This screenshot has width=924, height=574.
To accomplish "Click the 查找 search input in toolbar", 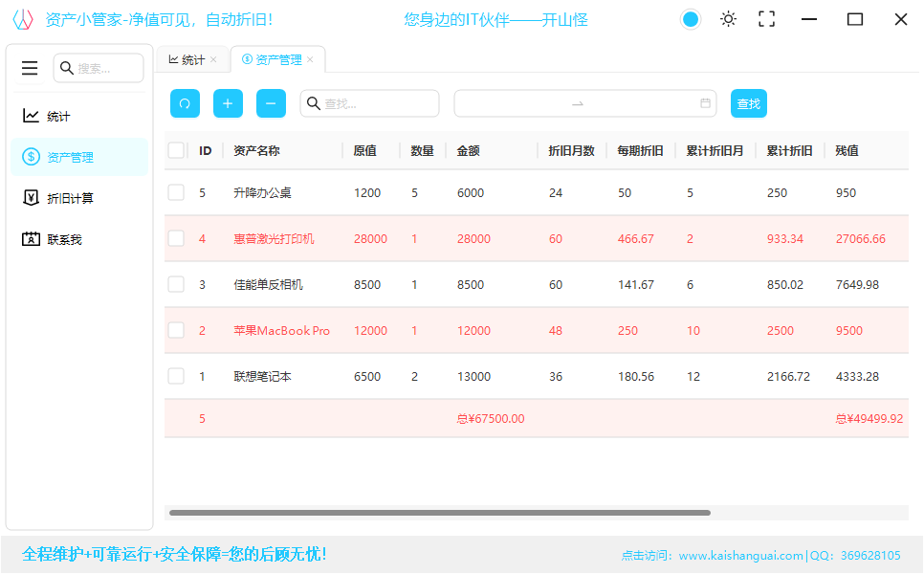I will pos(369,103).
